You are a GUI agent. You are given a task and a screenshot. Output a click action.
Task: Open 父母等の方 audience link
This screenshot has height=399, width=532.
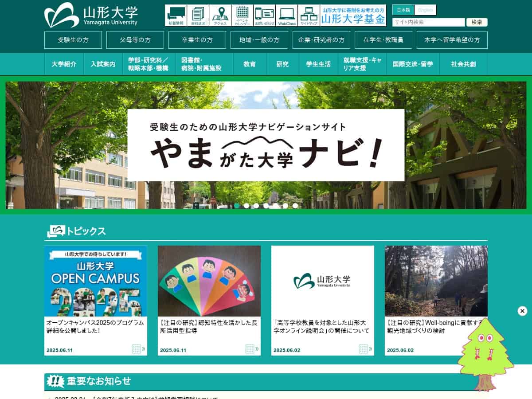pyautogui.click(x=135, y=40)
